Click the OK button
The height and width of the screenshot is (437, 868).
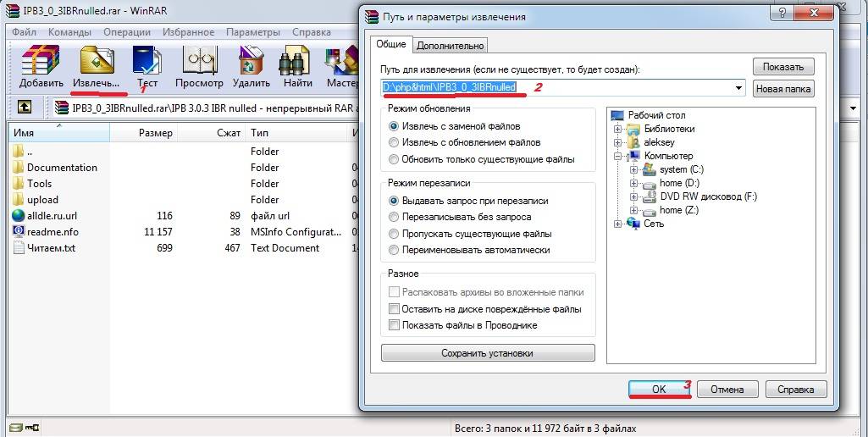(x=659, y=389)
